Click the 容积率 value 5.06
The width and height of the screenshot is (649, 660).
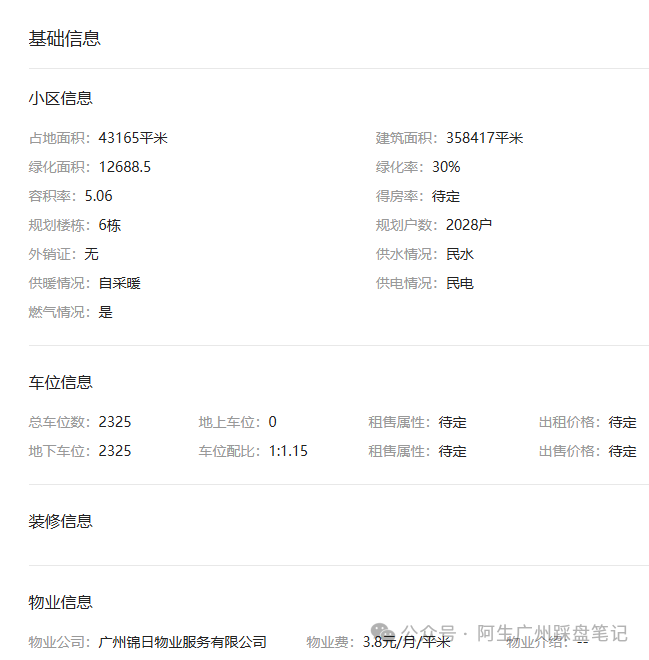pos(98,196)
